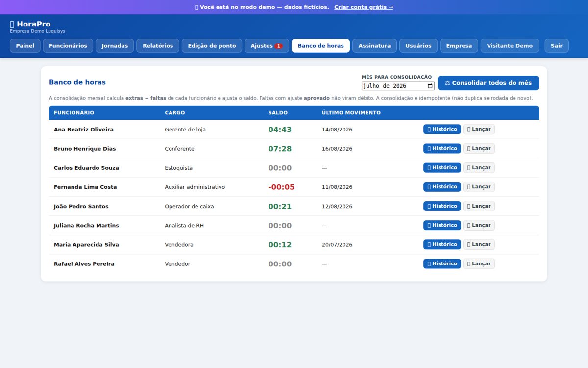The width and height of the screenshot is (588, 368).
Task: Click the Visitante Demo button
Action: tap(510, 46)
